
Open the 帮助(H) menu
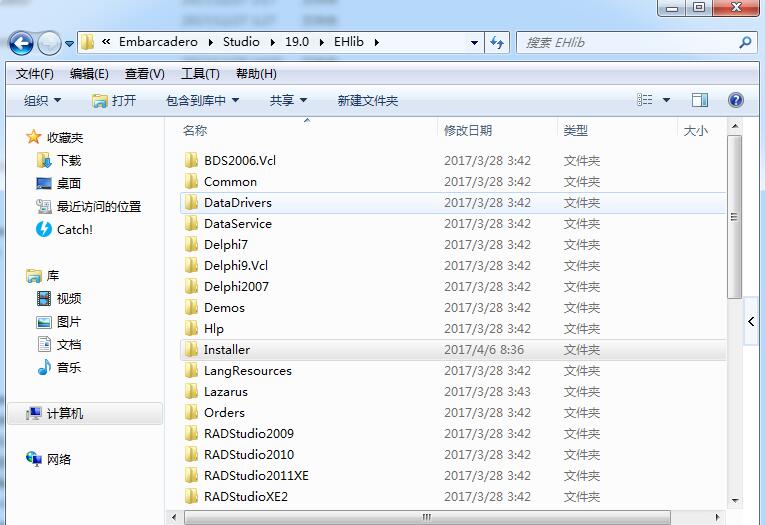(x=256, y=74)
